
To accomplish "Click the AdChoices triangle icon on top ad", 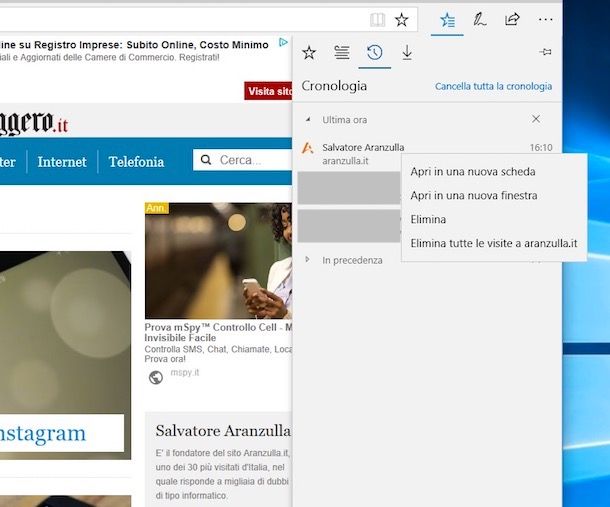I will pos(284,42).
